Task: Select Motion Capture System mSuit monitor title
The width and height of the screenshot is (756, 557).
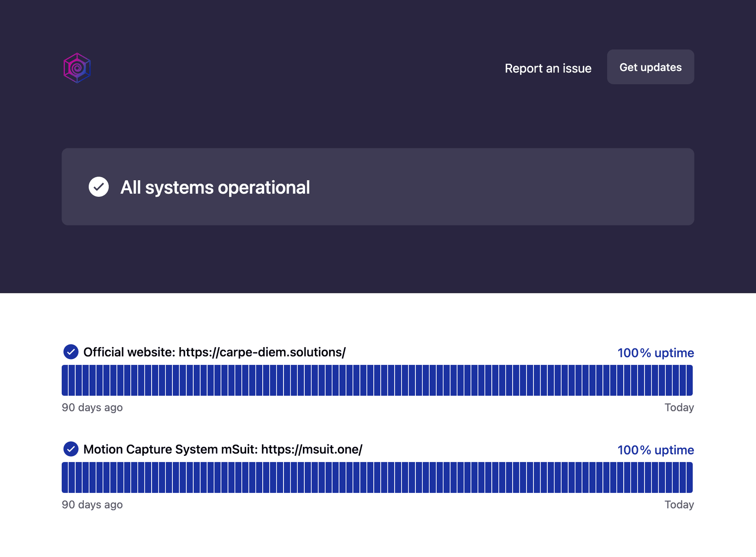Action: (223, 449)
